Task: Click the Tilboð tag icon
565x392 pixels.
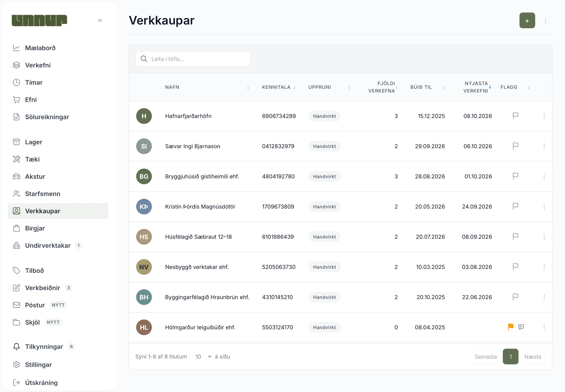Action: click(16, 270)
